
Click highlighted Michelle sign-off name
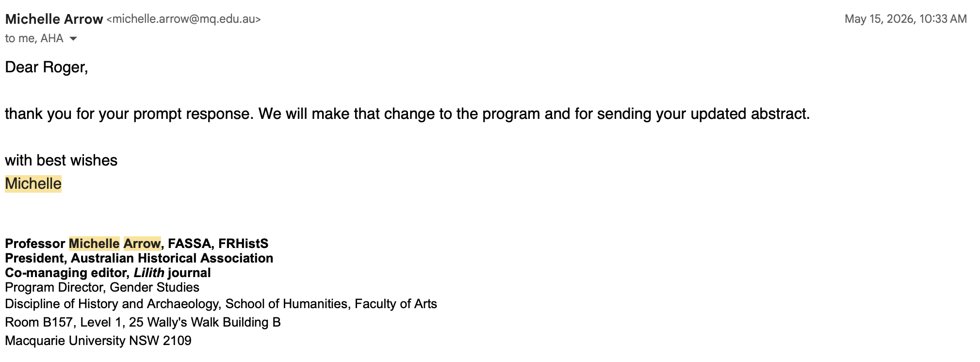tap(33, 184)
